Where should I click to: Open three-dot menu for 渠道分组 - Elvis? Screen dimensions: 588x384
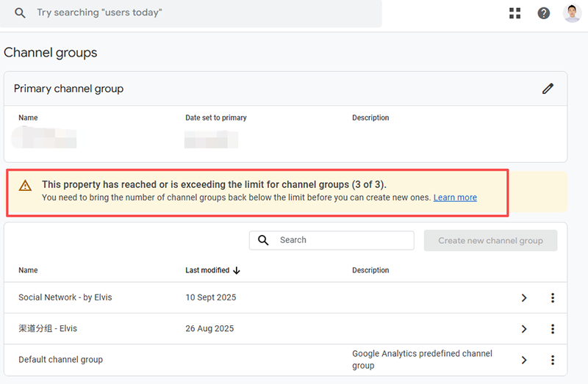553,329
